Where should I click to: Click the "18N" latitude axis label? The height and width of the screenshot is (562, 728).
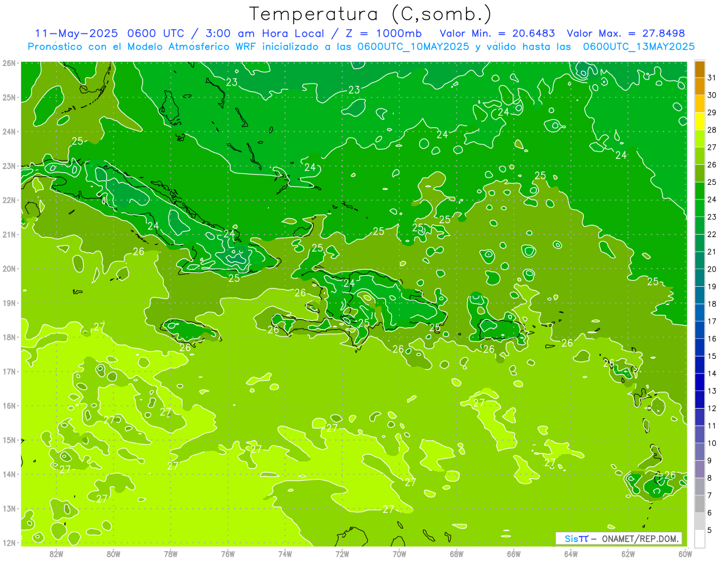click(9, 337)
